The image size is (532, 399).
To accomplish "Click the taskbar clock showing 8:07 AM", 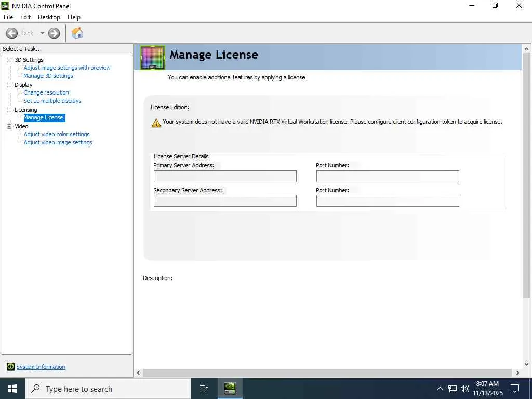I will point(487,389).
